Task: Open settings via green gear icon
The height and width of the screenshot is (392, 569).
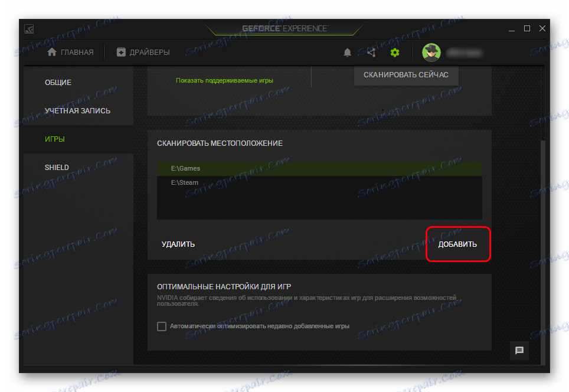Action: 395,53
